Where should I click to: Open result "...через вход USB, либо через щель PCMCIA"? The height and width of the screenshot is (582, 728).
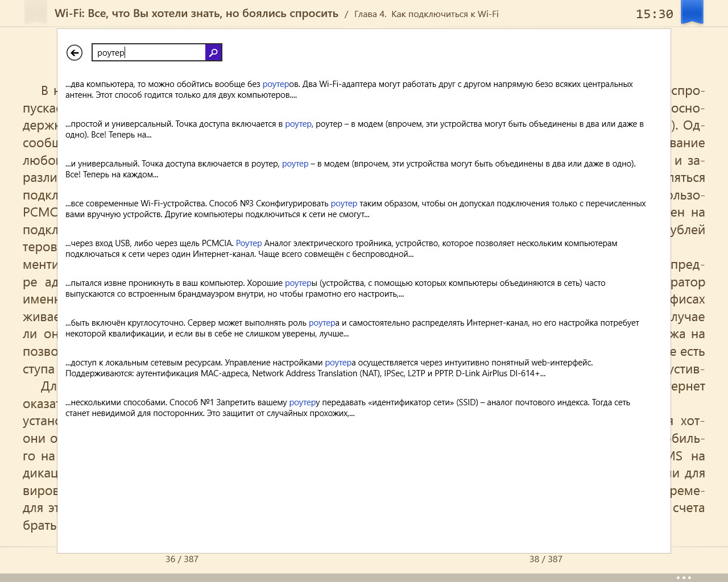[x=341, y=248]
